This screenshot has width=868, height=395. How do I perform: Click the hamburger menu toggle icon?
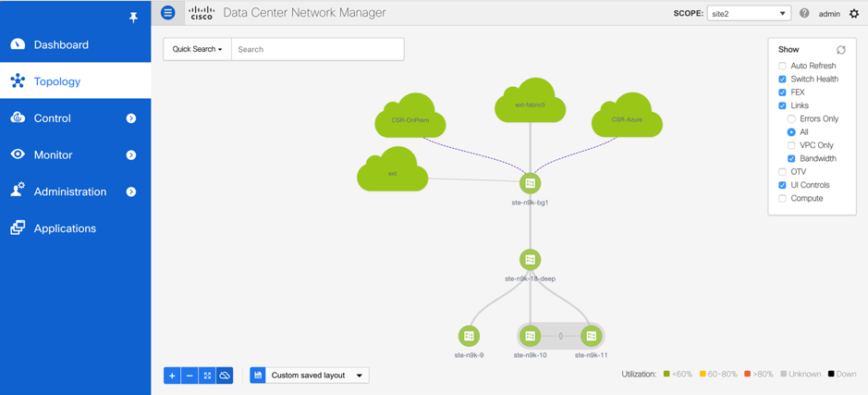(167, 13)
